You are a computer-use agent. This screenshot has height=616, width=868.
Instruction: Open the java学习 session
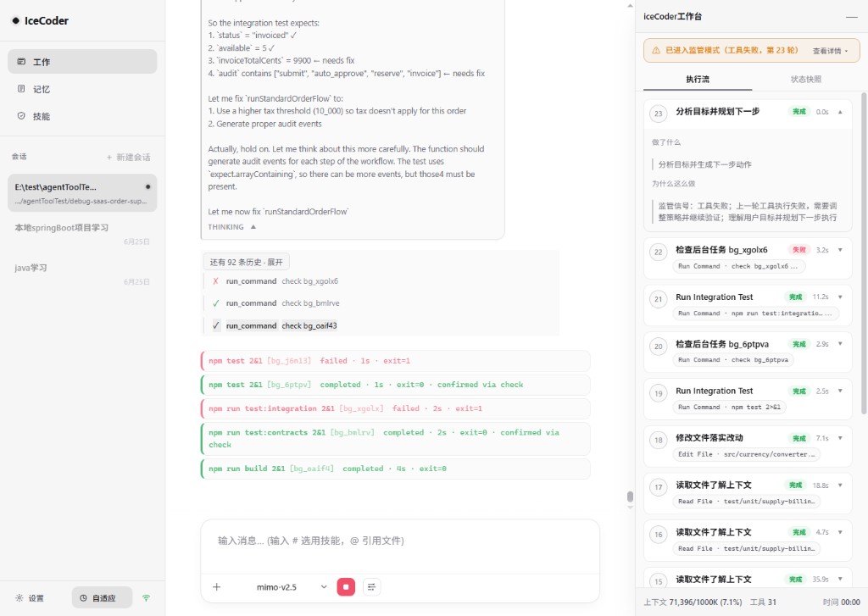click(82, 274)
